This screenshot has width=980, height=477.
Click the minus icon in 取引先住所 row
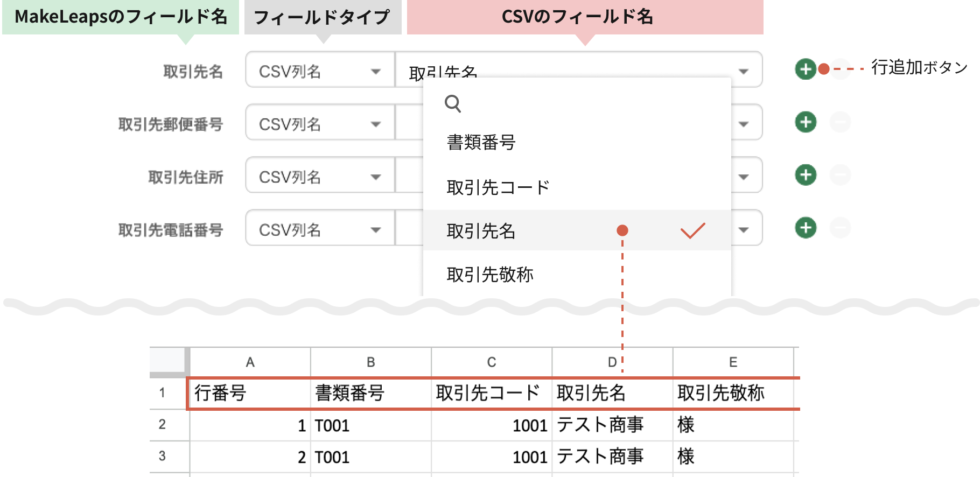click(840, 175)
